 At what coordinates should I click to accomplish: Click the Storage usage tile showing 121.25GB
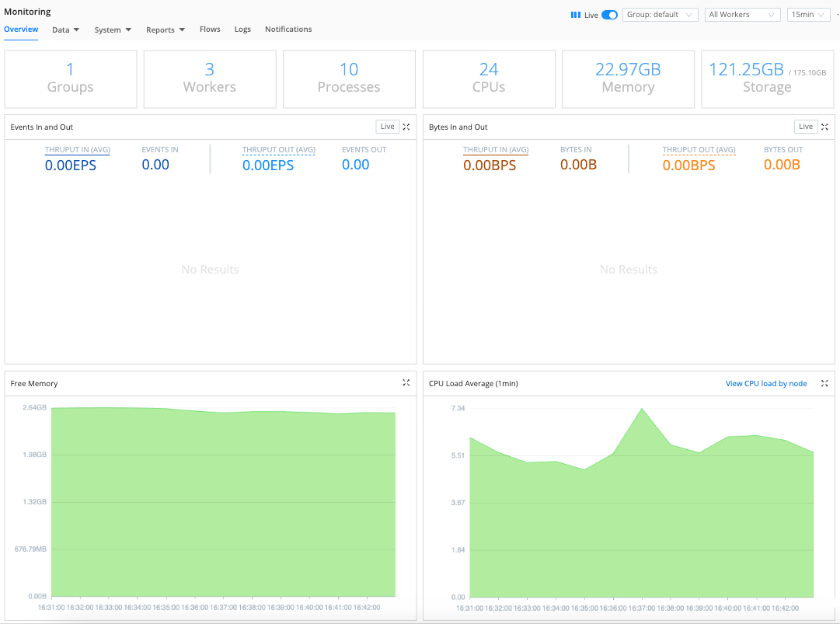pos(767,78)
